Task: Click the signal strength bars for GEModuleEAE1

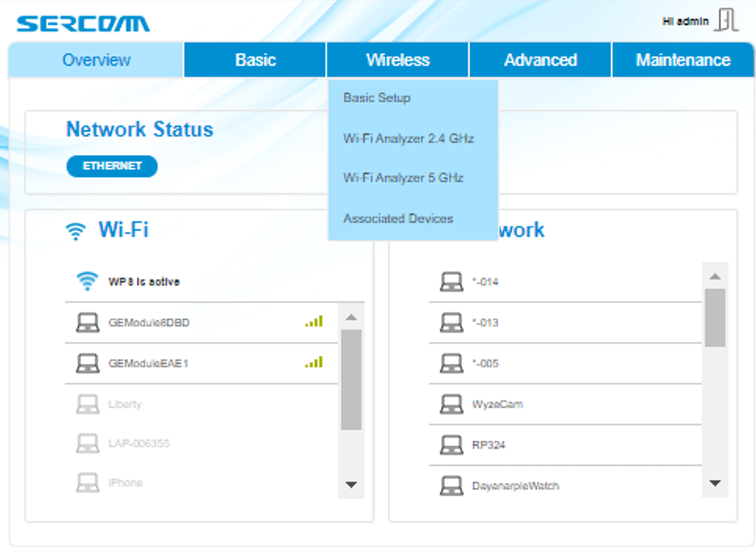Action: click(313, 362)
